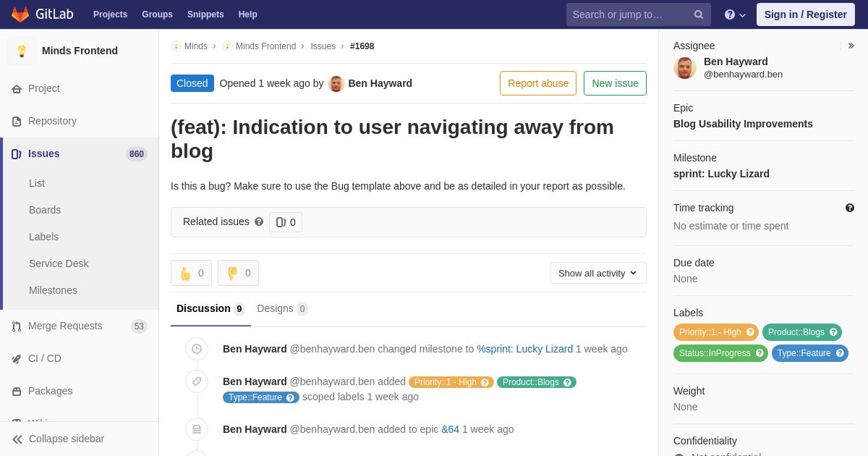This screenshot has height=456, width=868.
Task: Open the Projects menu in the navbar
Action: [x=110, y=14]
